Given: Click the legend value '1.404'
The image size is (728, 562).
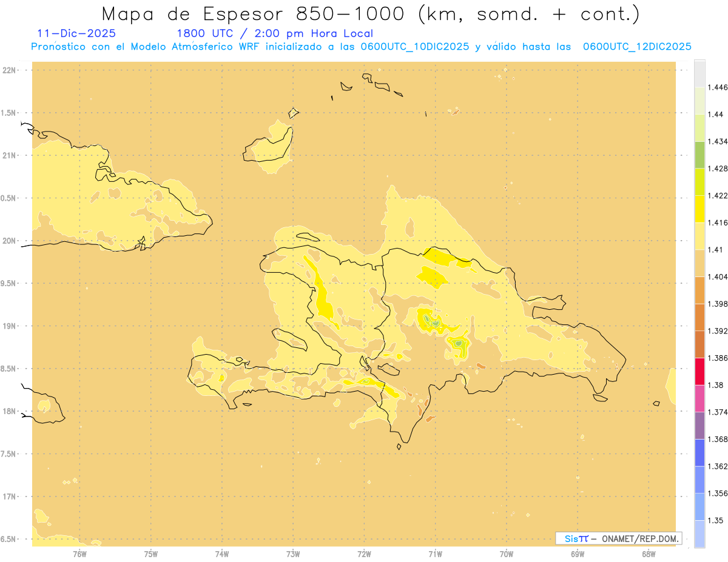Looking at the screenshot, I should point(718,276).
